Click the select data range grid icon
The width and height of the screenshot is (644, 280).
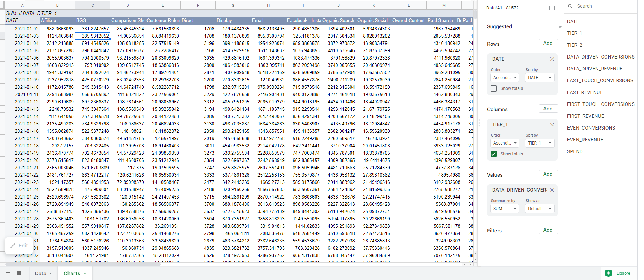(x=552, y=8)
